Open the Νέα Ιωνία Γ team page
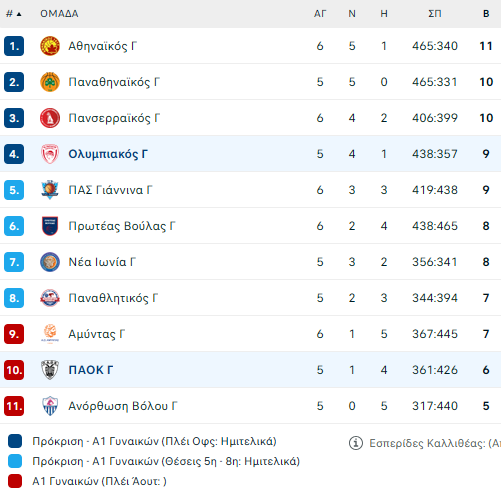This screenshot has width=501, height=494. tap(102, 262)
